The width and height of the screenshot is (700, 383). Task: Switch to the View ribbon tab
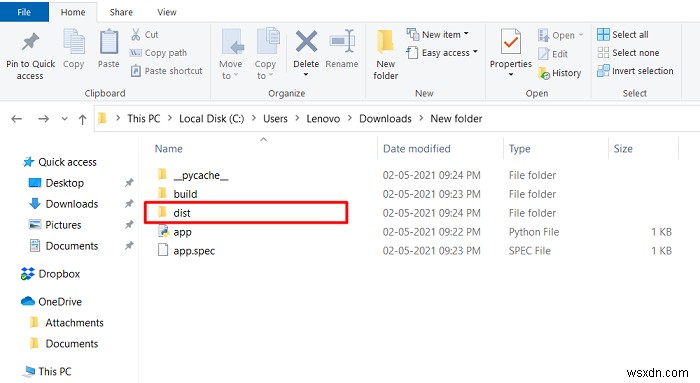pyautogui.click(x=167, y=12)
